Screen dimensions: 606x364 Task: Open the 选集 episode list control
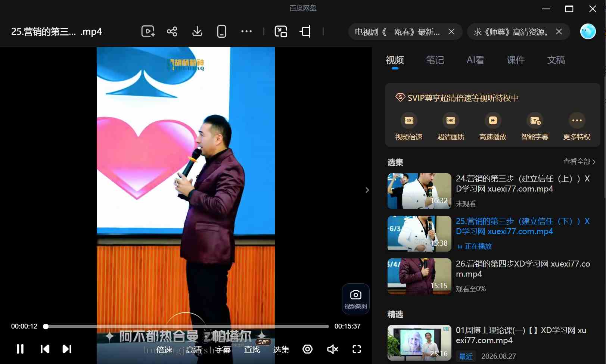pos(281,349)
